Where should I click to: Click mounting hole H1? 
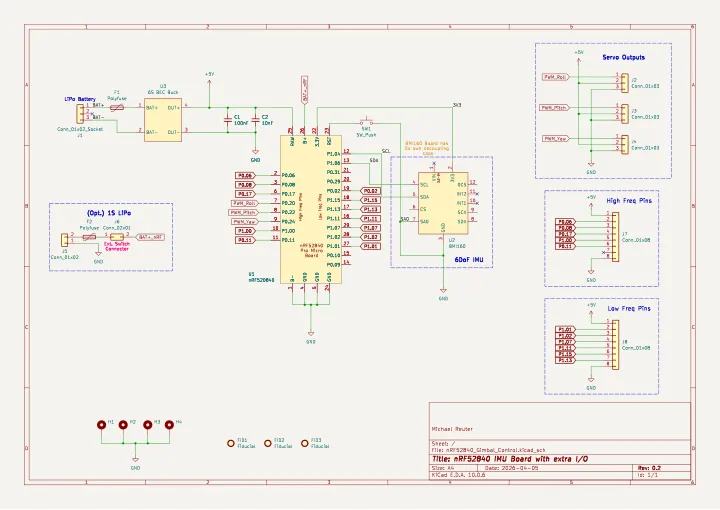101,425
